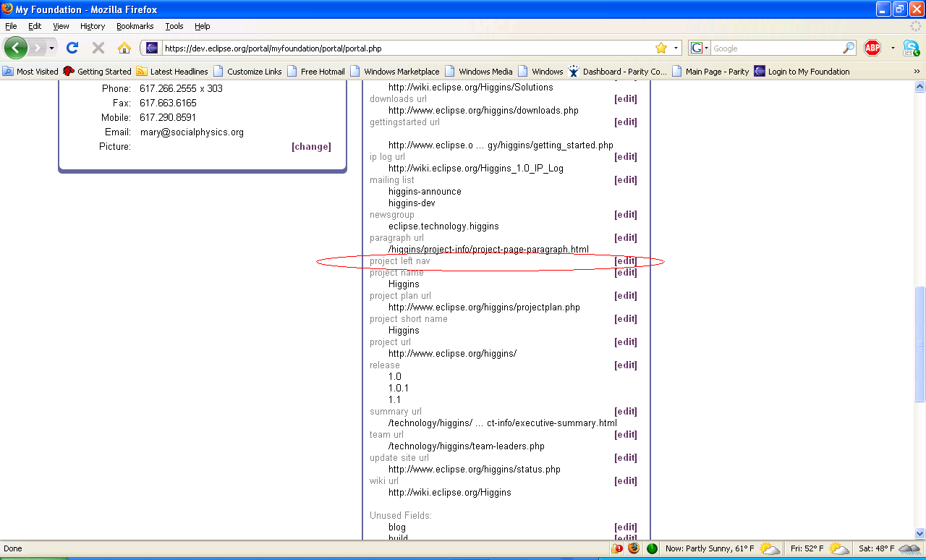
Task: Click the status bar lock warning icon
Action: 617,548
